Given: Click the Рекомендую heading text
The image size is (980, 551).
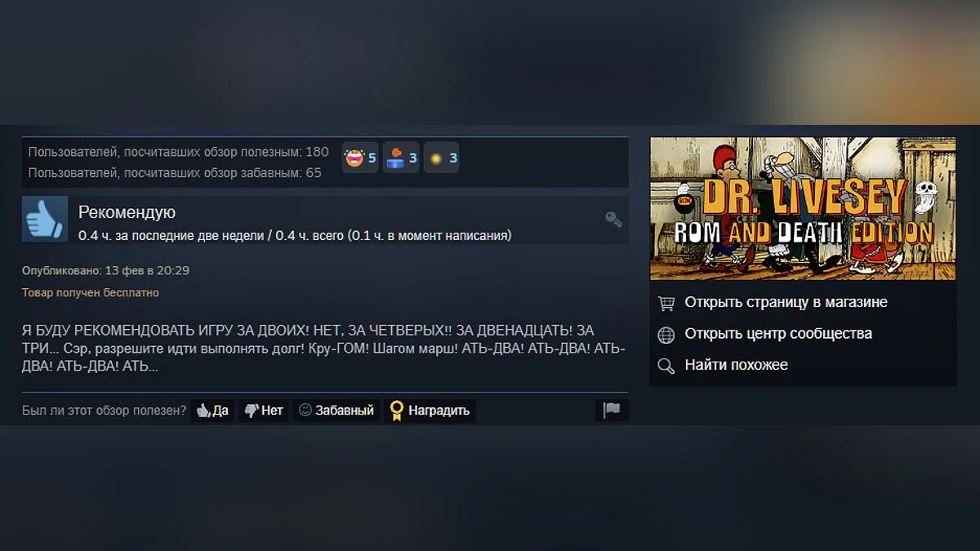Looking at the screenshot, I should [x=127, y=213].
